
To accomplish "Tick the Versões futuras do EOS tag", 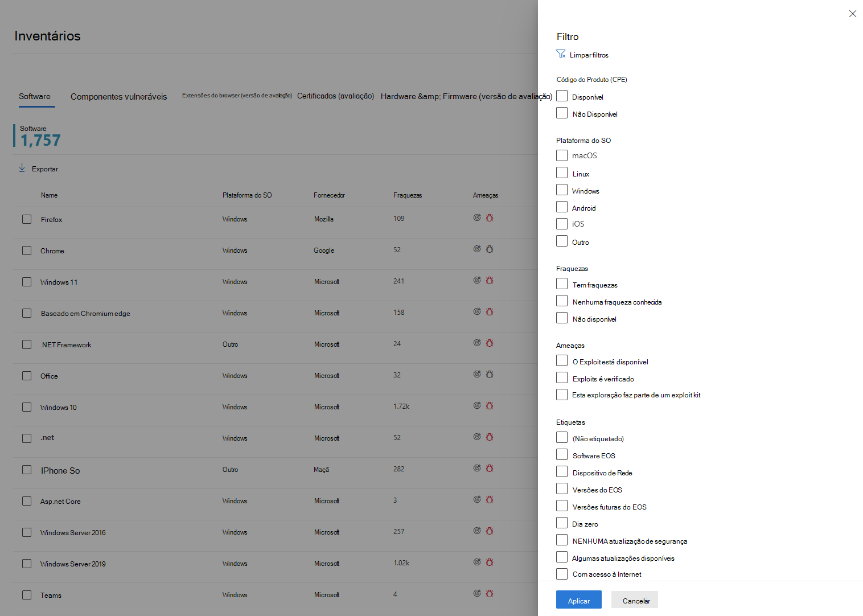I will [562, 506].
